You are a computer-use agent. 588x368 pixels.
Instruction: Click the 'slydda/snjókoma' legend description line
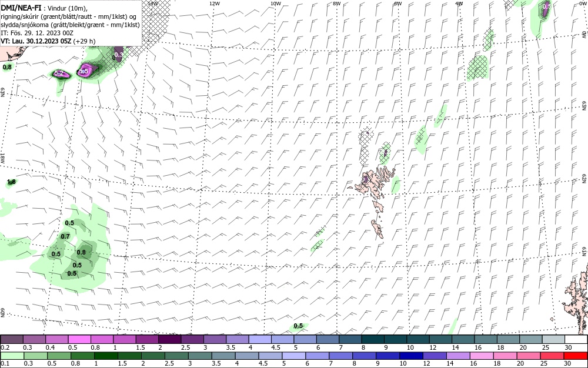tap(71, 25)
